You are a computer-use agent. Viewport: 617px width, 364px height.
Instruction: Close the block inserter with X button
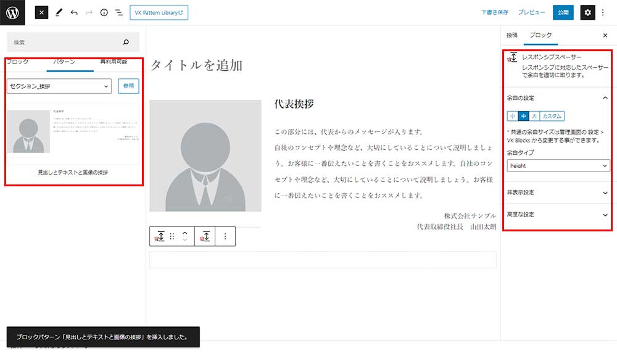tap(41, 12)
